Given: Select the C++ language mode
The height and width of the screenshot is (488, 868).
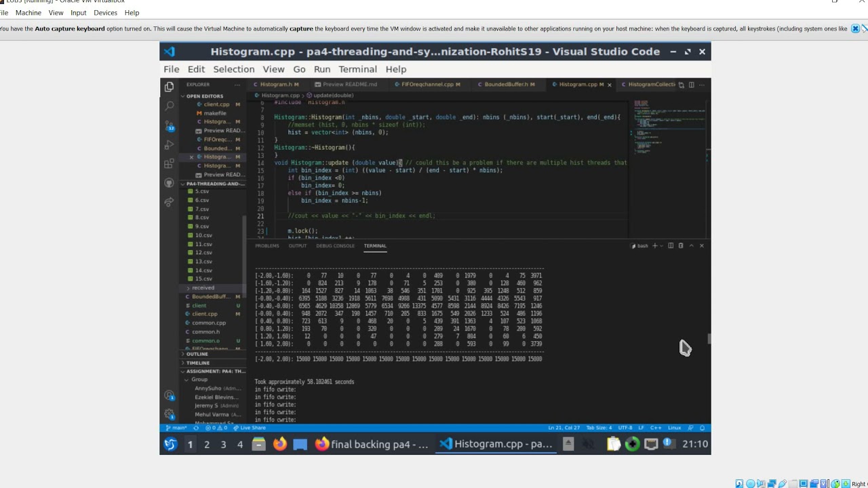Looking at the screenshot, I should pos(656,428).
